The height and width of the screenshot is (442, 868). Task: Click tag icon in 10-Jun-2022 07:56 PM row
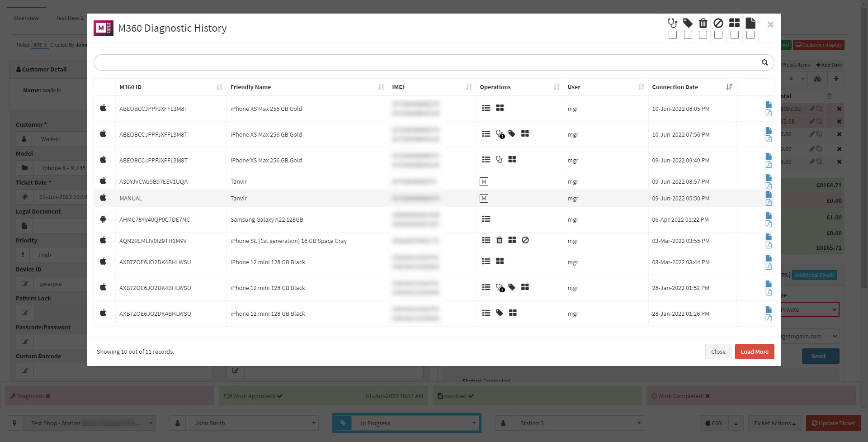[x=512, y=134]
